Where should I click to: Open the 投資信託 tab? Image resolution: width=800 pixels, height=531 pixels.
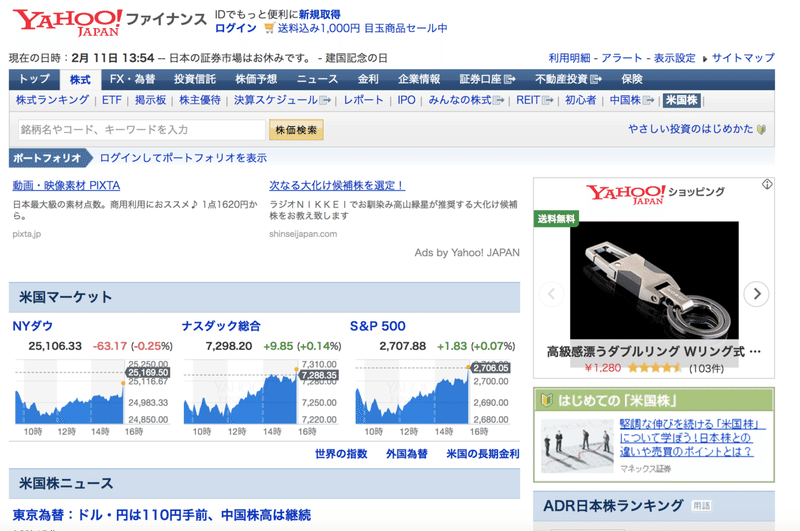pos(194,79)
